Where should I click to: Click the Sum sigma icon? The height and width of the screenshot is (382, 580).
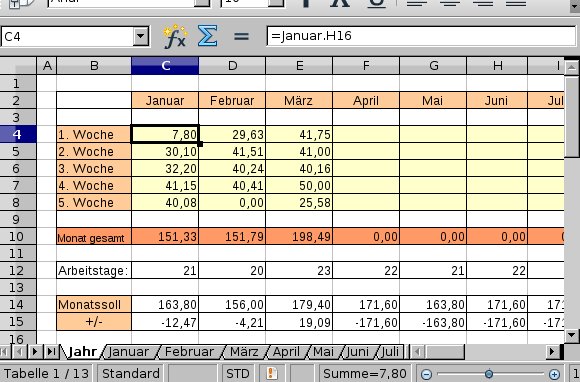207,36
